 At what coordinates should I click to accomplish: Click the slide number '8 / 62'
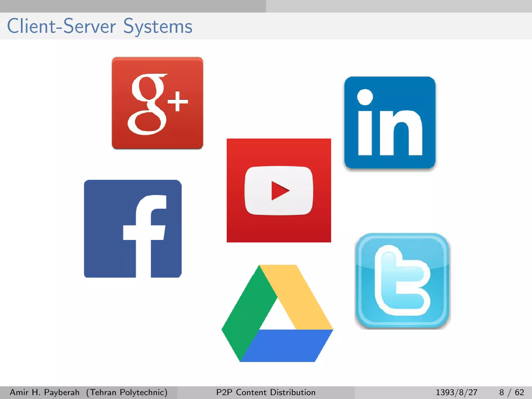click(511, 392)
